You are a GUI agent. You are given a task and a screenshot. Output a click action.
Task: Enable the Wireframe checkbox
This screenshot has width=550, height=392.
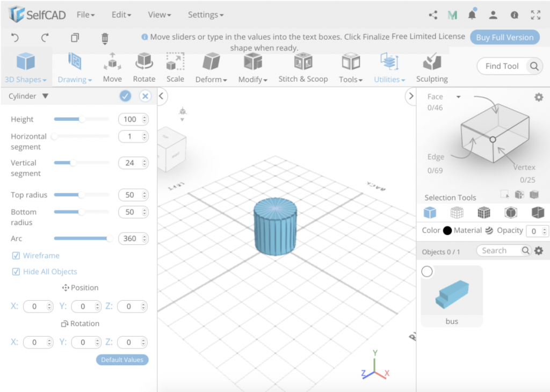[16, 255]
